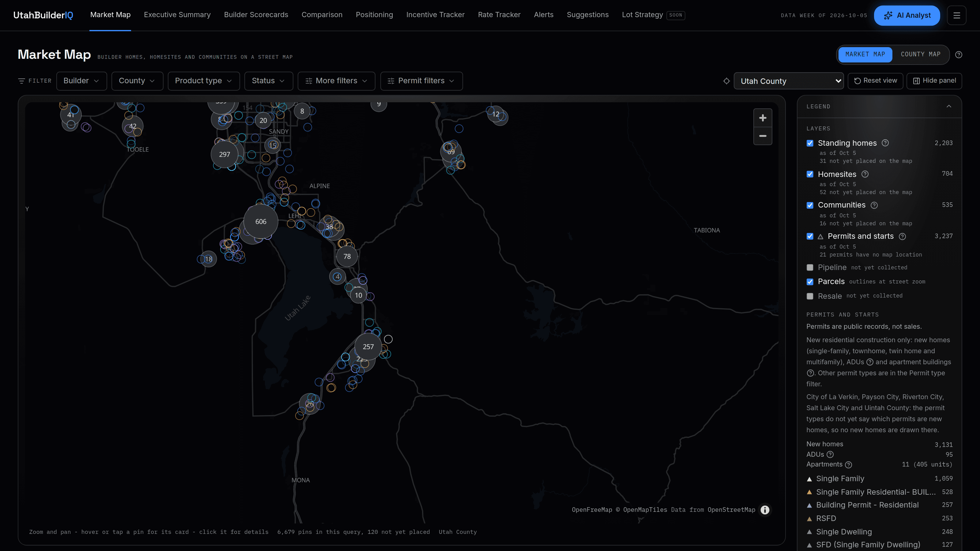Uncheck the Standing homes layer
This screenshot has height=551, width=980.
810,143
